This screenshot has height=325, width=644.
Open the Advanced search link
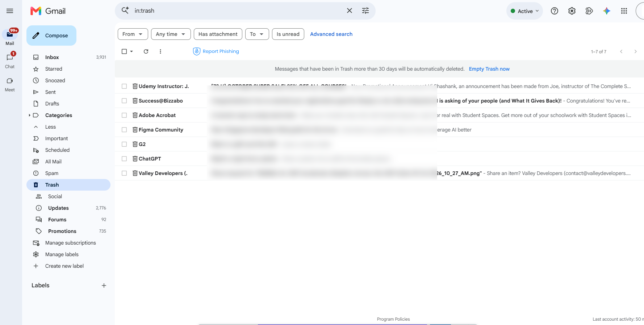331,34
